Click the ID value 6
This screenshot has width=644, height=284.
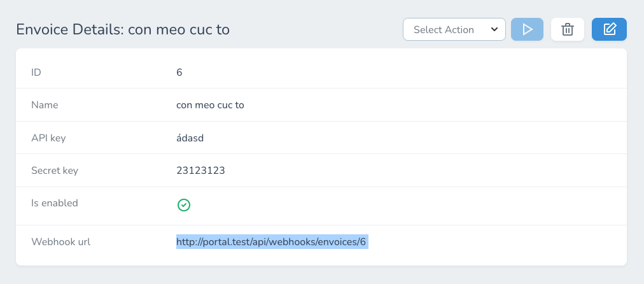[x=179, y=72]
